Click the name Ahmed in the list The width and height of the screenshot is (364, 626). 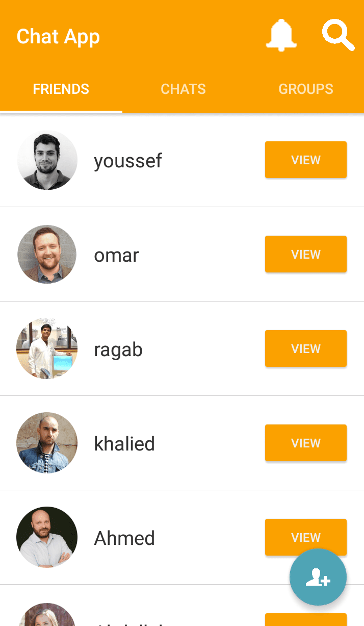(x=124, y=538)
